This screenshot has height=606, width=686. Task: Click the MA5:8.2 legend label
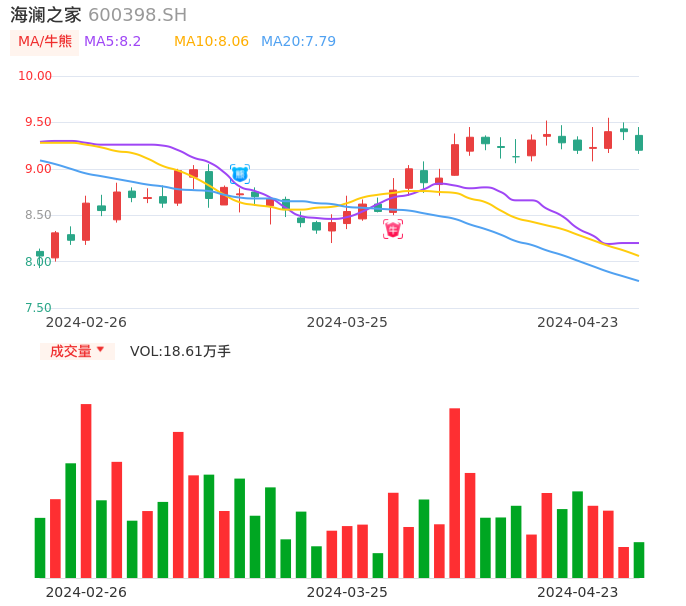(x=112, y=42)
